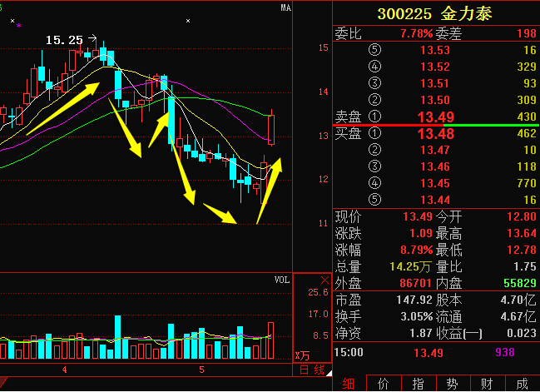Click the price axis label 15
Screen dimensions: 540x392
click(x=324, y=48)
